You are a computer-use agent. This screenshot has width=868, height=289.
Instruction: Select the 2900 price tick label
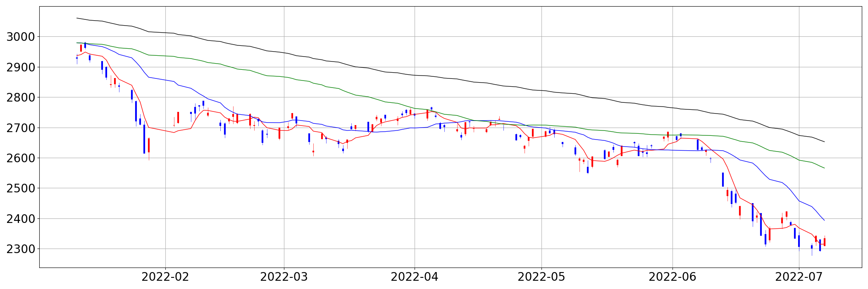[21, 67]
